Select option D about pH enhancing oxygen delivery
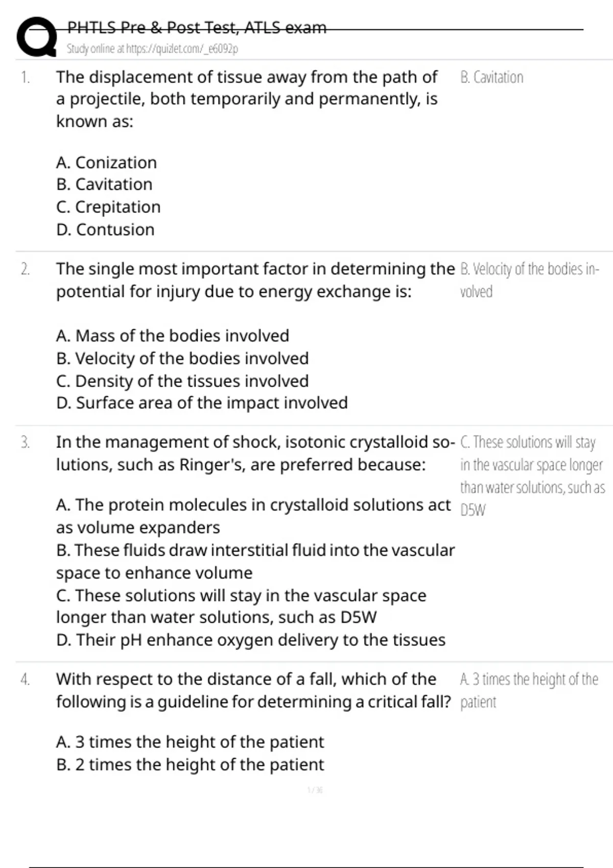The height and width of the screenshot is (868, 613). (x=250, y=640)
